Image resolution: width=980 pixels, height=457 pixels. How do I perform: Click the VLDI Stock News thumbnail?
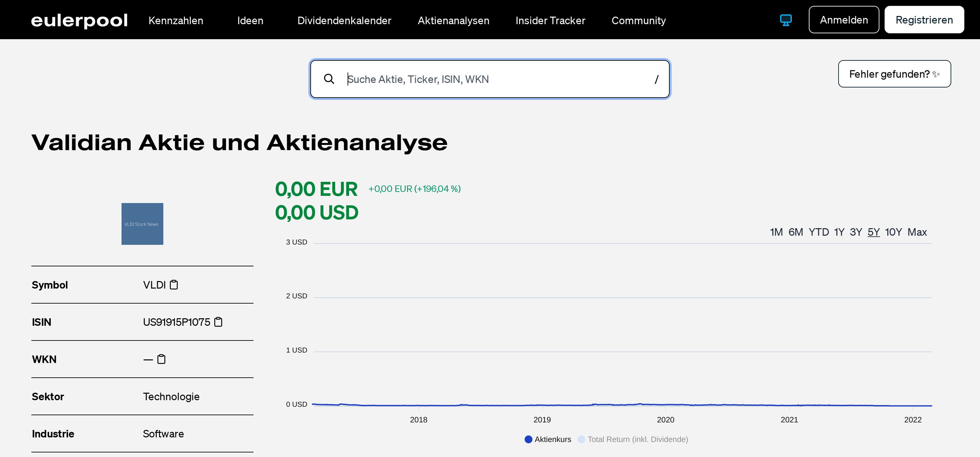click(x=142, y=224)
